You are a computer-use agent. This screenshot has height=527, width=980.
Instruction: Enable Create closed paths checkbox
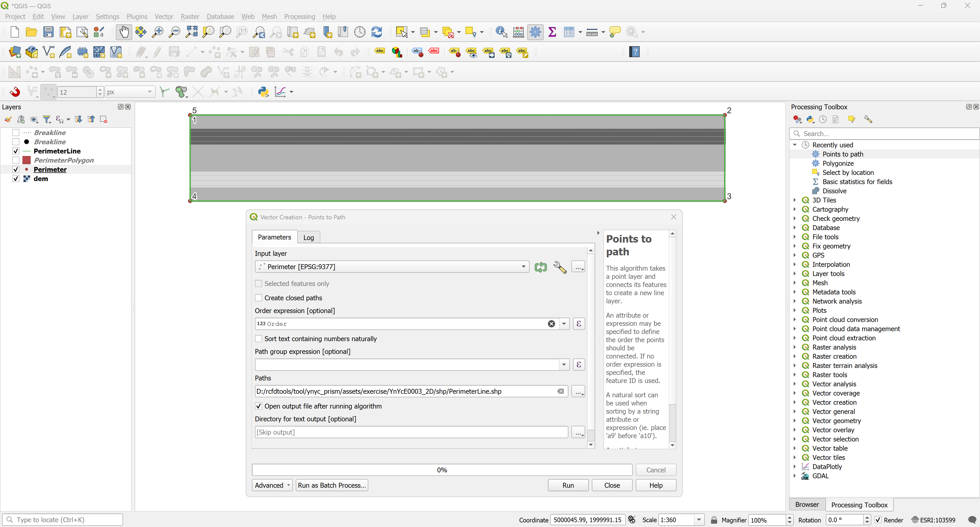(259, 298)
